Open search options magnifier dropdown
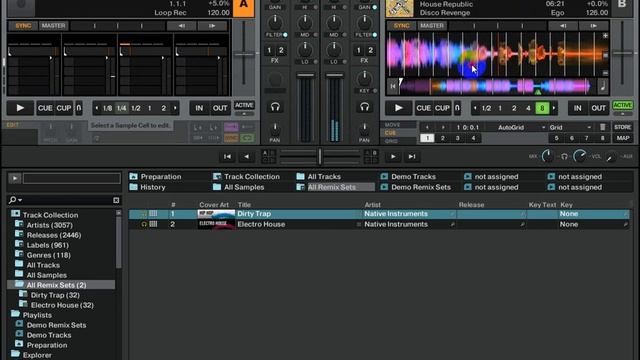This screenshot has width=640, height=360. point(15,200)
